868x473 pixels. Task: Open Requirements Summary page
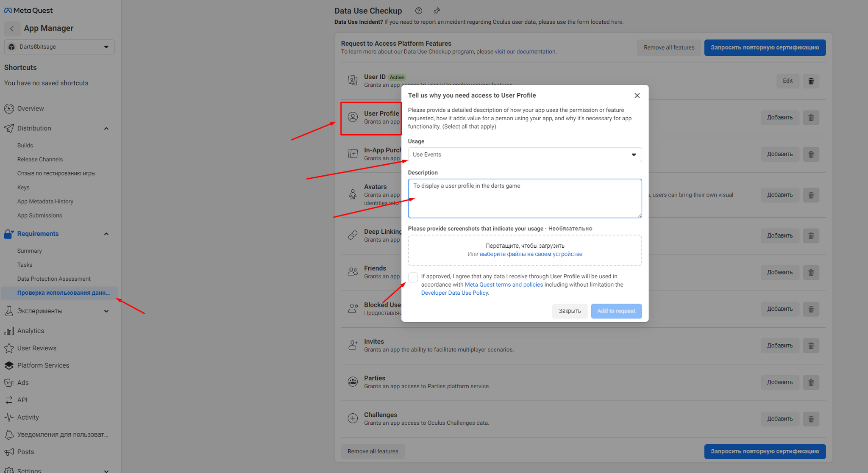pyautogui.click(x=30, y=251)
